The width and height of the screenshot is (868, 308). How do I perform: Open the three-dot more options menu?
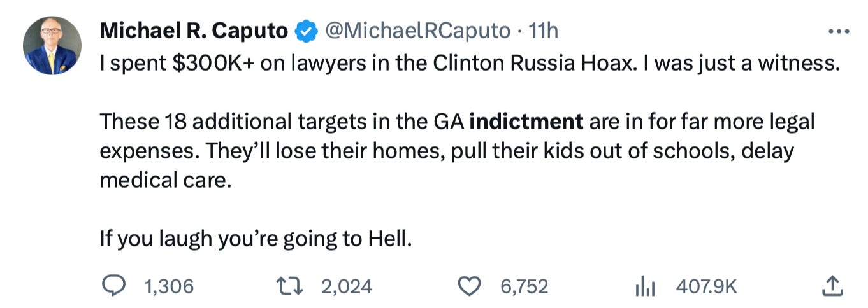pyautogui.click(x=837, y=31)
